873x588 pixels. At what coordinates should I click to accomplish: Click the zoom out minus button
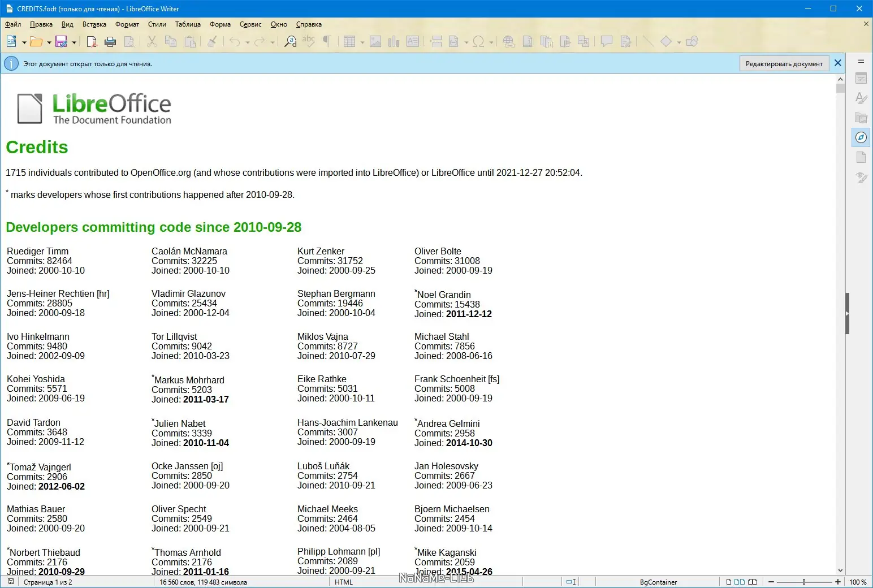click(771, 582)
